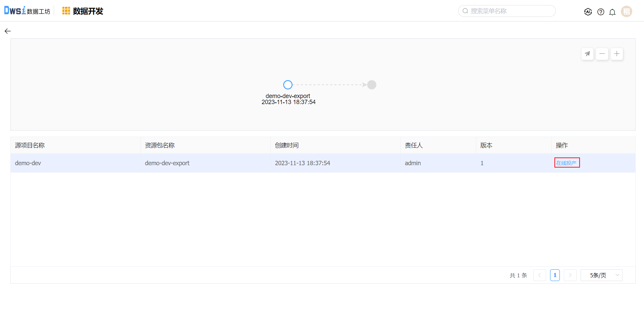Image resolution: width=644 pixels, height=323 pixels.
Task: Open the AI assistant icon
Action: 588,12
